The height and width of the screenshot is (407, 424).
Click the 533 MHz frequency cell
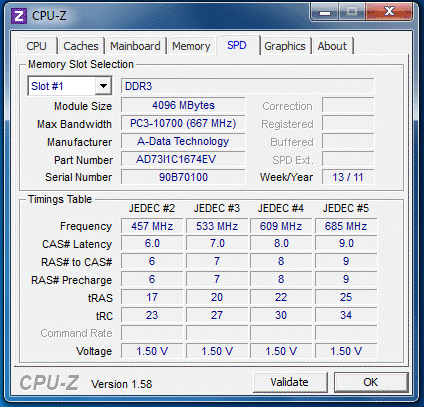[x=217, y=226]
